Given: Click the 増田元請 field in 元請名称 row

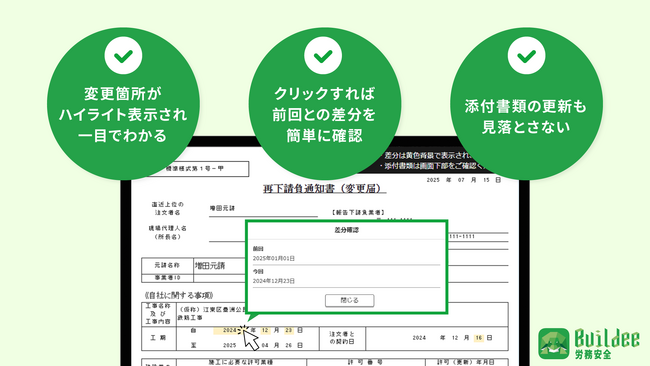Looking at the screenshot, I should pyautogui.click(x=210, y=265).
